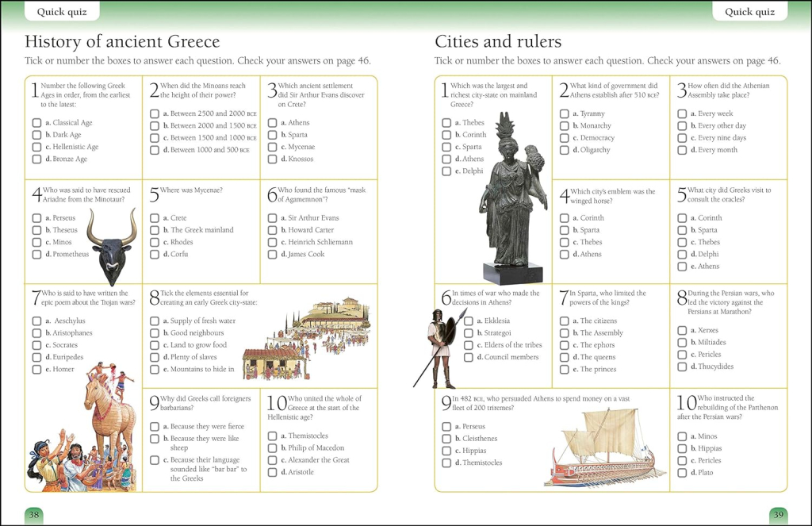The width and height of the screenshot is (812, 526).
Task: Click the question "Why did Greeks call foreigners barbarians?"
Action: click(x=205, y=403)
